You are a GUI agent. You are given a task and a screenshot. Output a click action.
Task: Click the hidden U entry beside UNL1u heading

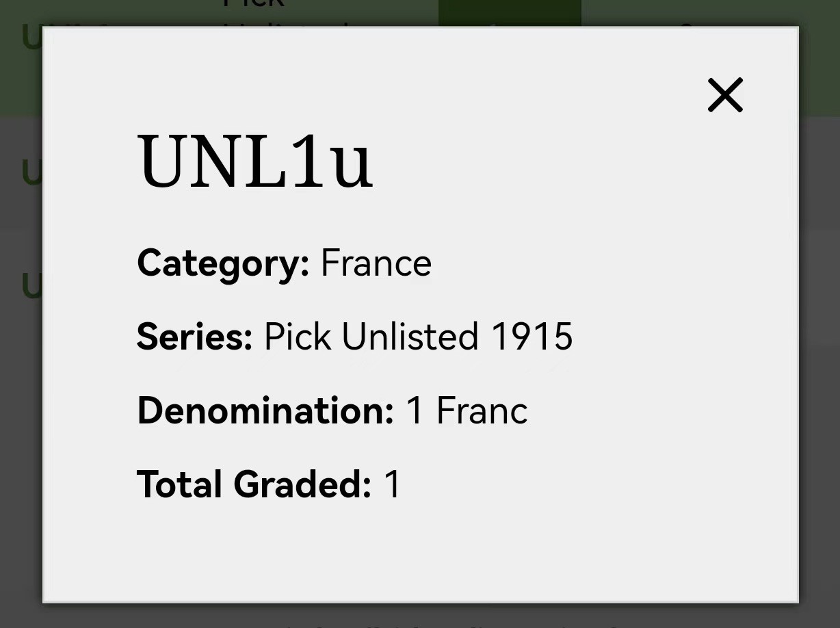(x=32, y=172)
